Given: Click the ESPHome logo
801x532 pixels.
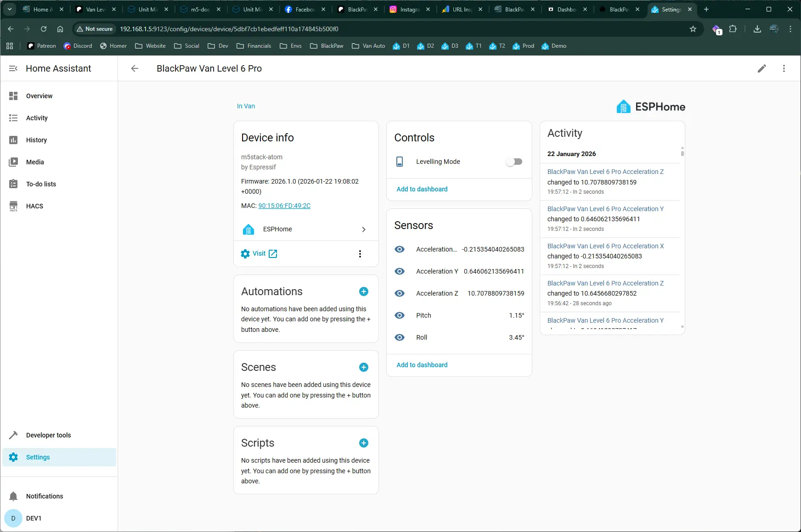Looking at the screenshot, I should point(650,106).
